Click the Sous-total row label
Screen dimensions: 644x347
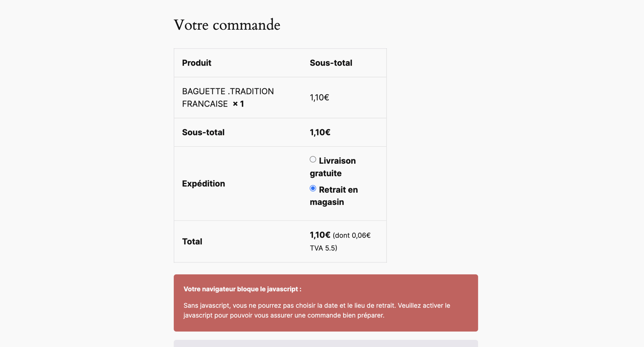[x=203, y=132]
